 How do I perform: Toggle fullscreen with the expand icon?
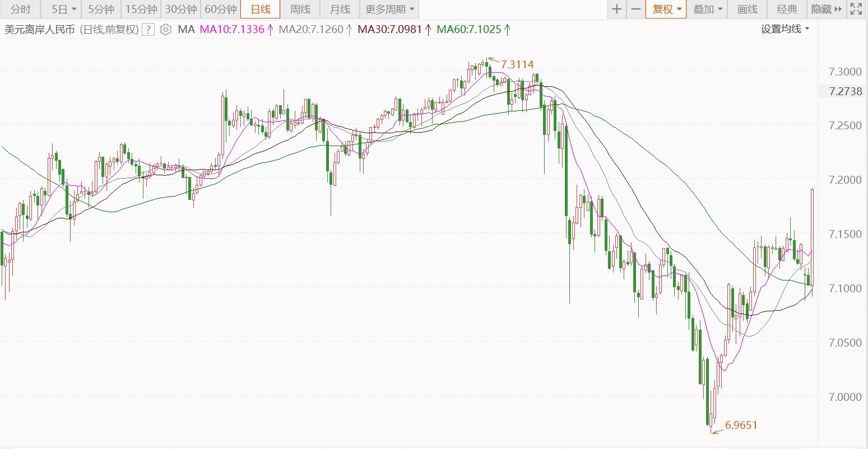click(856, 9)
